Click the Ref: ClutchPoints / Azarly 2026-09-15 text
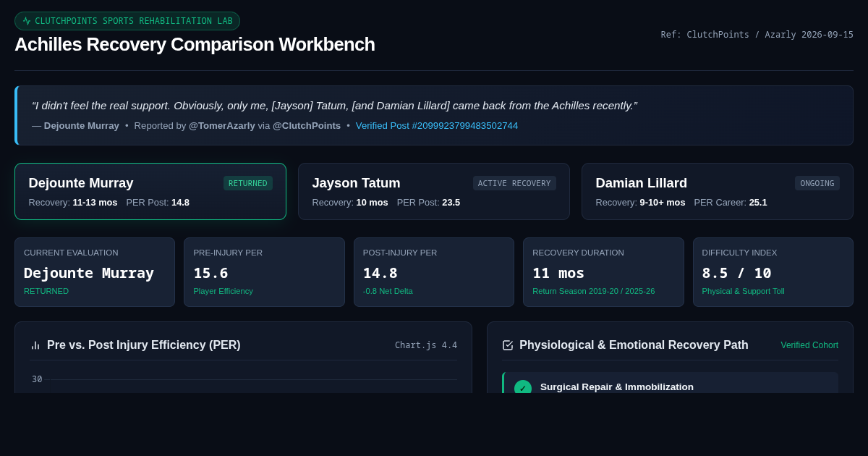The height and width of the screenshot is (456, 868). 757,35
